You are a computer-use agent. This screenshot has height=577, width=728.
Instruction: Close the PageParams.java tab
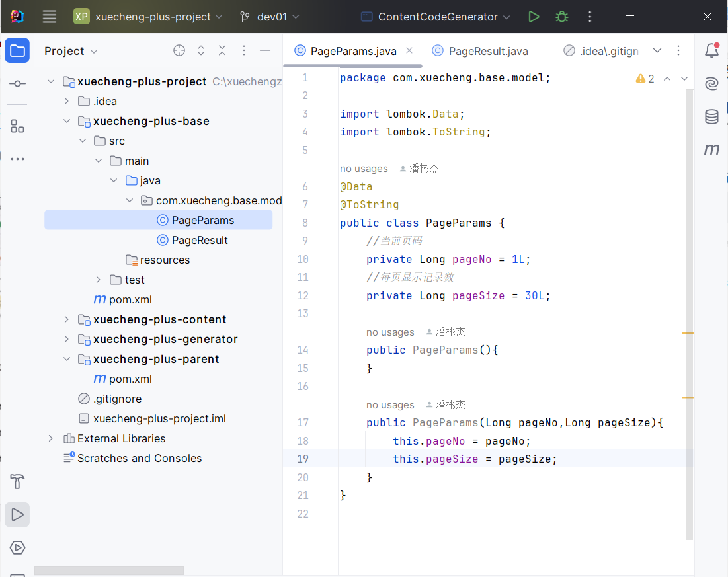click(x=409, y=50)
